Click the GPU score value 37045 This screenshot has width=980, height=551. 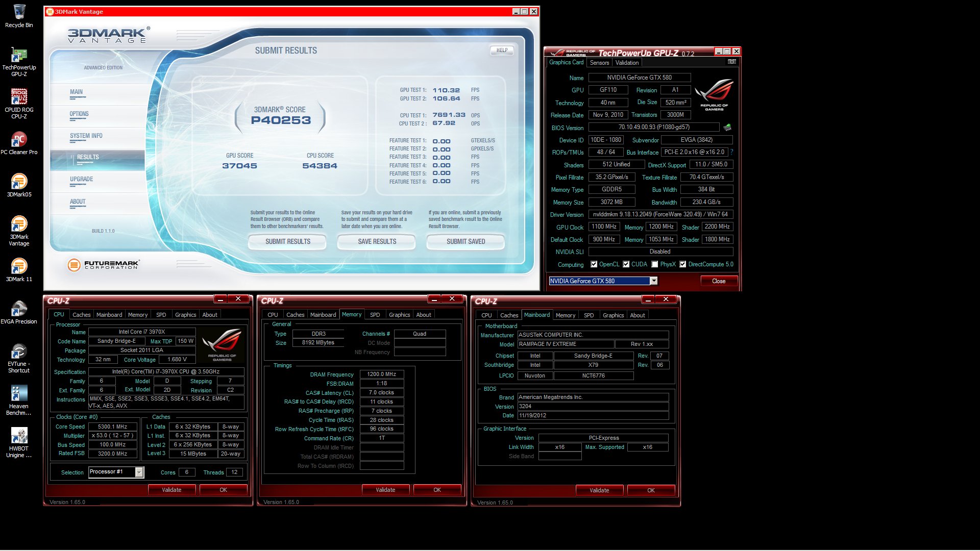(239, 166)
